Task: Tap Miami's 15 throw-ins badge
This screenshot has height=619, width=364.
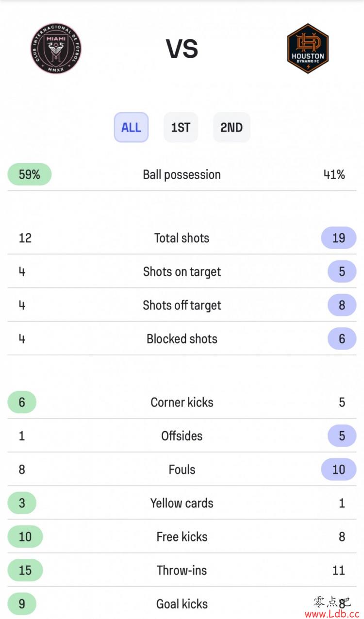Action: click(25, 570)
